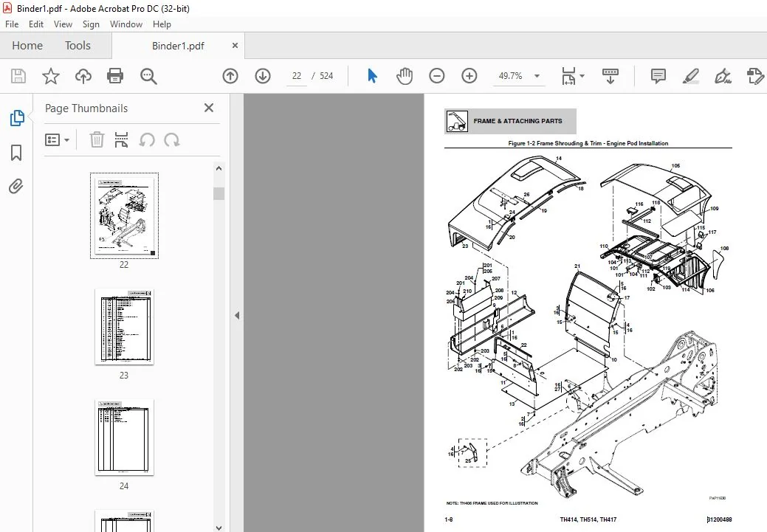This screenshot has width=767, height=532.
Task: Click the thumbnails scrollbar up arrow
Action: 219,169
